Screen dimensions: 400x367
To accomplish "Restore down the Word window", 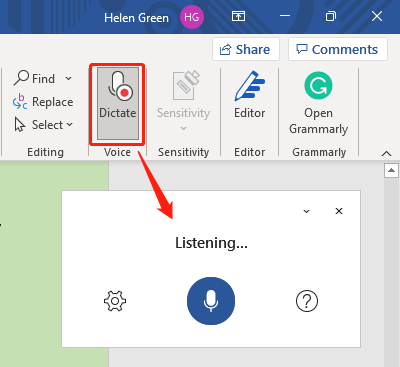I will (x=331, y=16).
